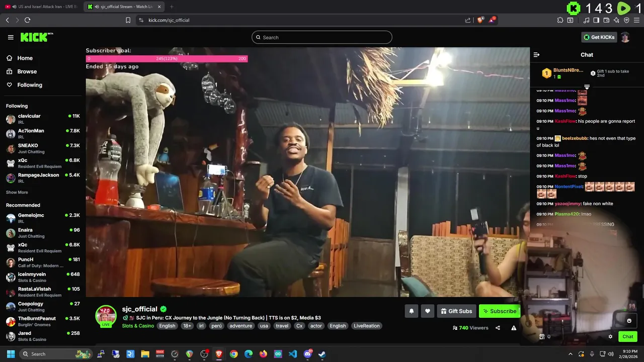Screen dimensions: 644x362
Task: Open Discord from the taskbar
Action: coord(307,354)
